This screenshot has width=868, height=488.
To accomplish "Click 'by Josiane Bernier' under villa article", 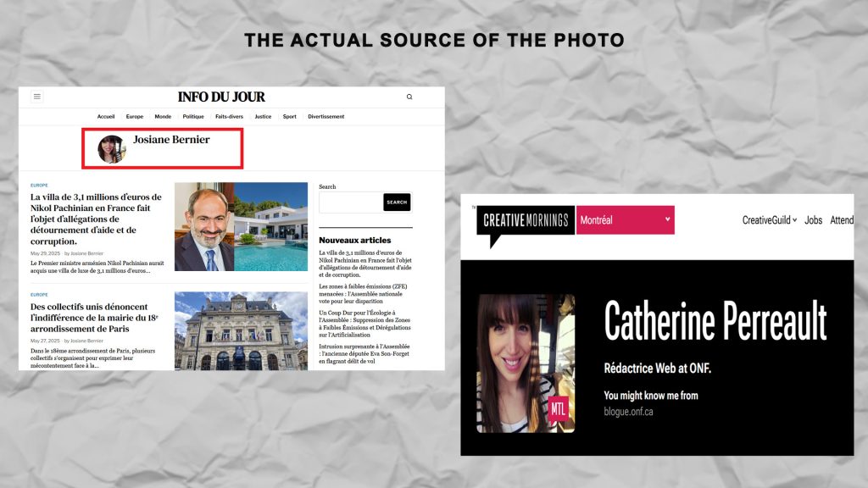I will pos(84,253).
